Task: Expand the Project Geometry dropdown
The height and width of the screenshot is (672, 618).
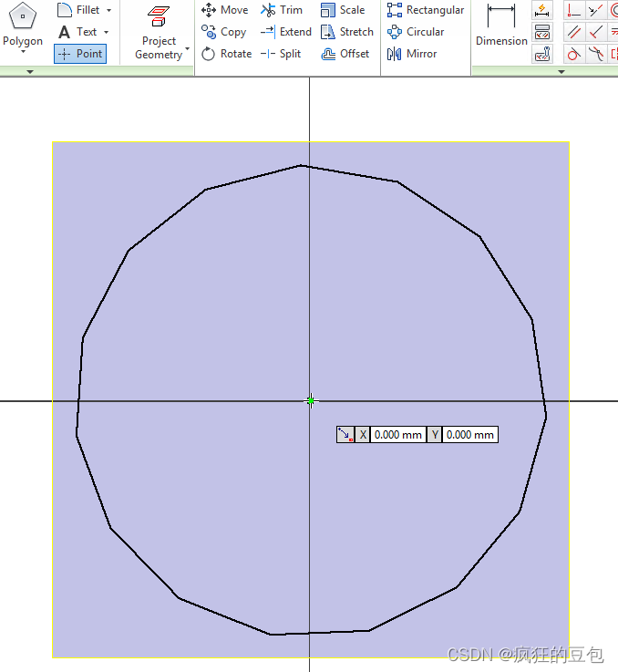Action: 188,49
